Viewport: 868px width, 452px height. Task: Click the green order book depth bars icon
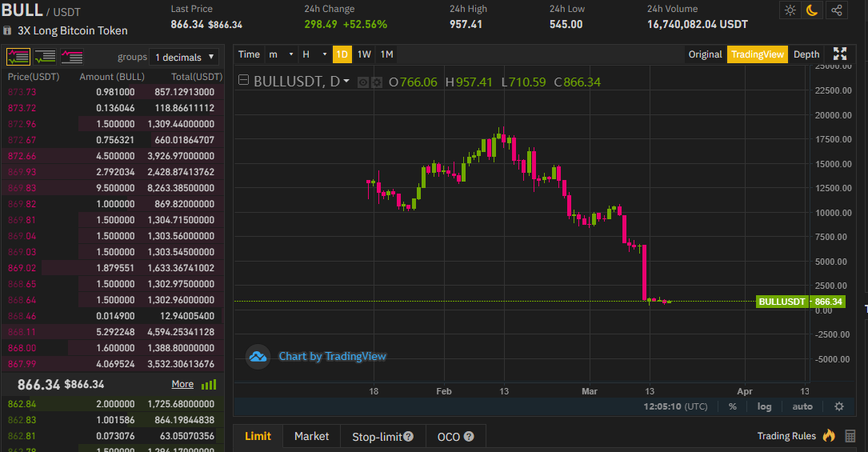pyautogui.click(x=209, y=385)
